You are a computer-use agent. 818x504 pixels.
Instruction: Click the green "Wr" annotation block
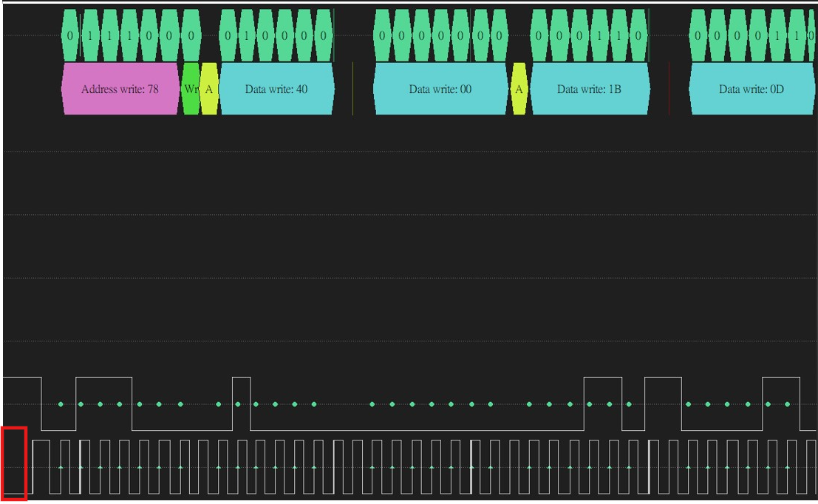click(191, 89)
